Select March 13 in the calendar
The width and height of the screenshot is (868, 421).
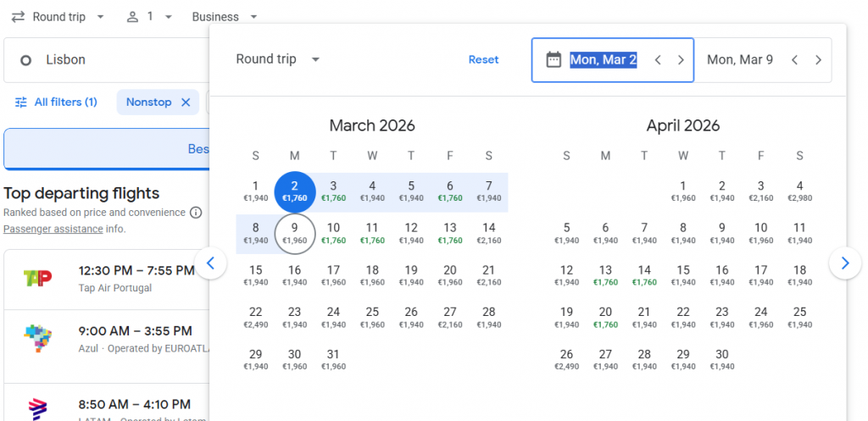coord(449,234)
